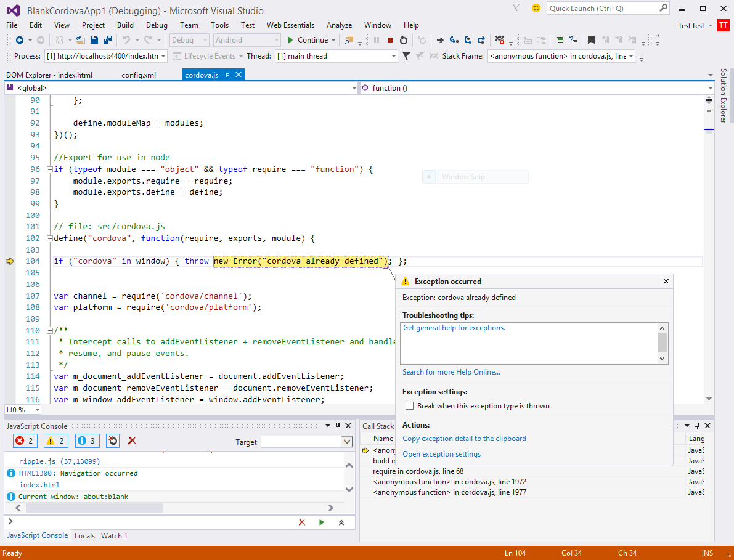734x560 pixels.
Task: Click the Save All icon in toolbar
Action: coord(108,40)
